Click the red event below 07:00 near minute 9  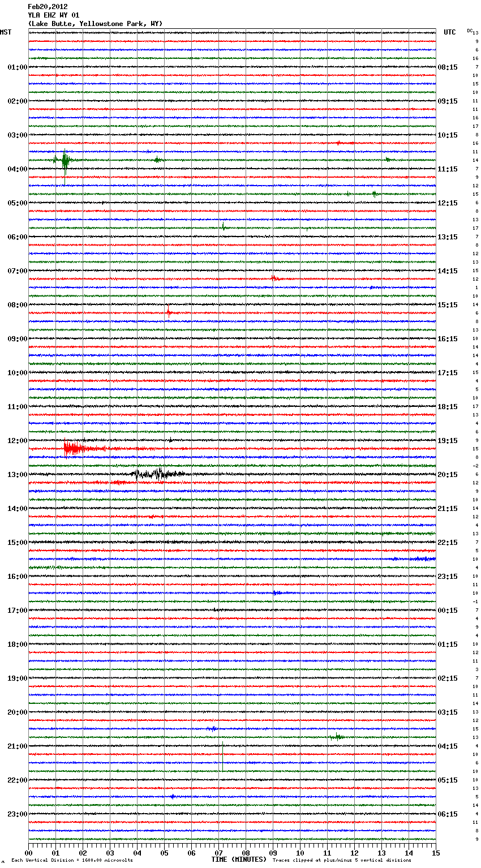274,278
